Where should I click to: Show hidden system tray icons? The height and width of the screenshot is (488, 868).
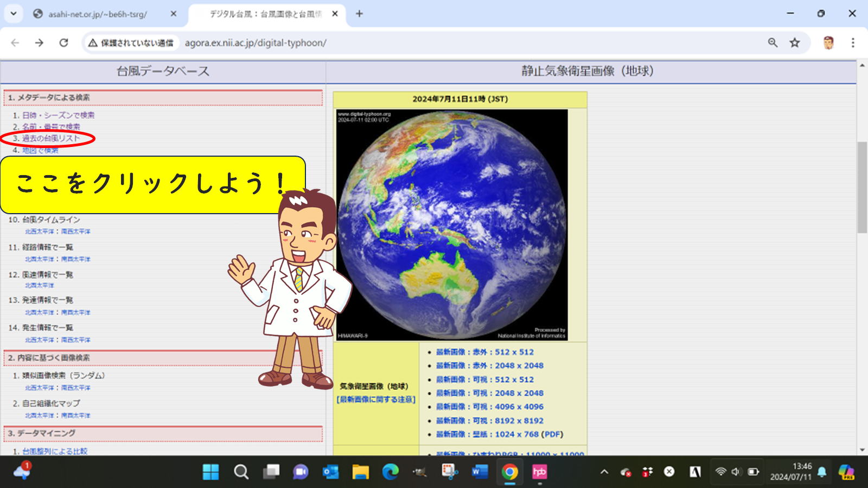pos(604,472)
